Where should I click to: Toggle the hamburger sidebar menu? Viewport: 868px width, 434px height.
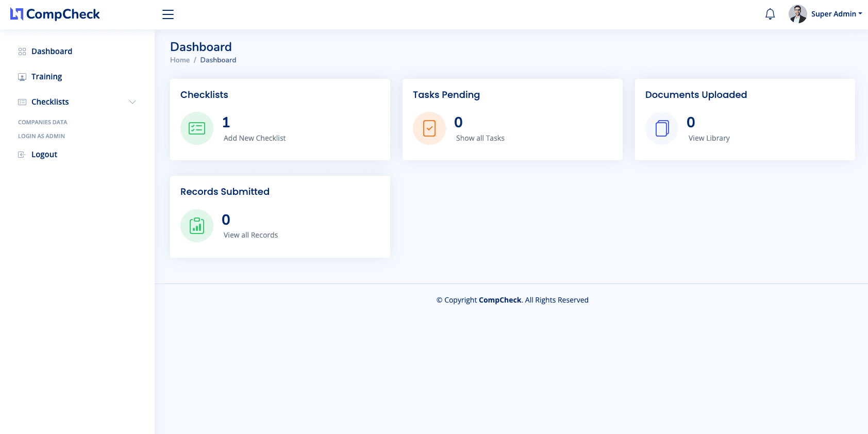point(168,14)
